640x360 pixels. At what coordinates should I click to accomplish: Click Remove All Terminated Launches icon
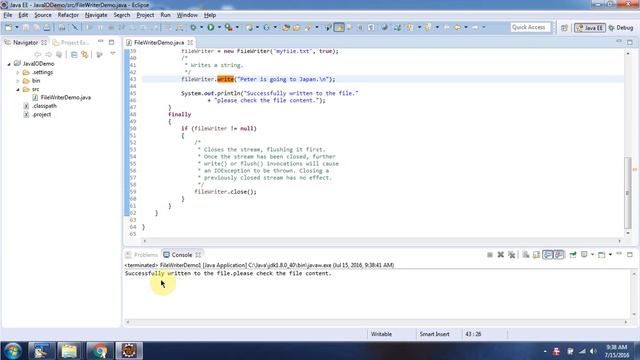pyautogui.click(x=511, y=255)
